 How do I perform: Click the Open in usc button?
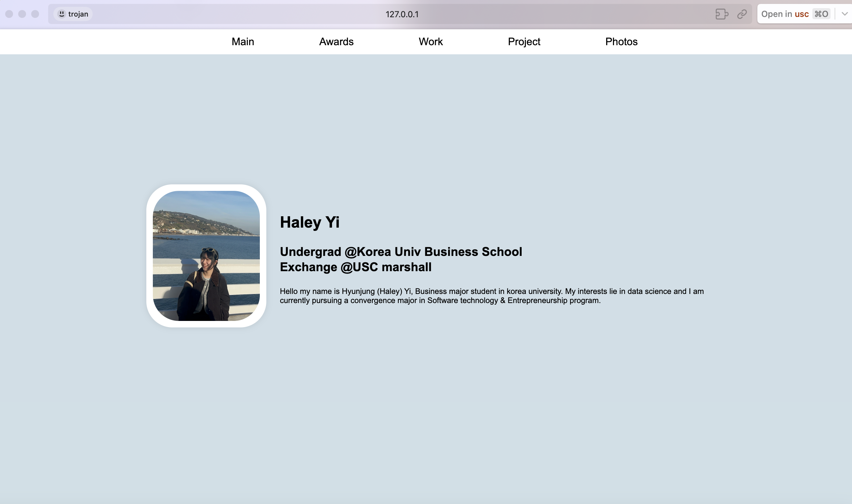(795, 14)
